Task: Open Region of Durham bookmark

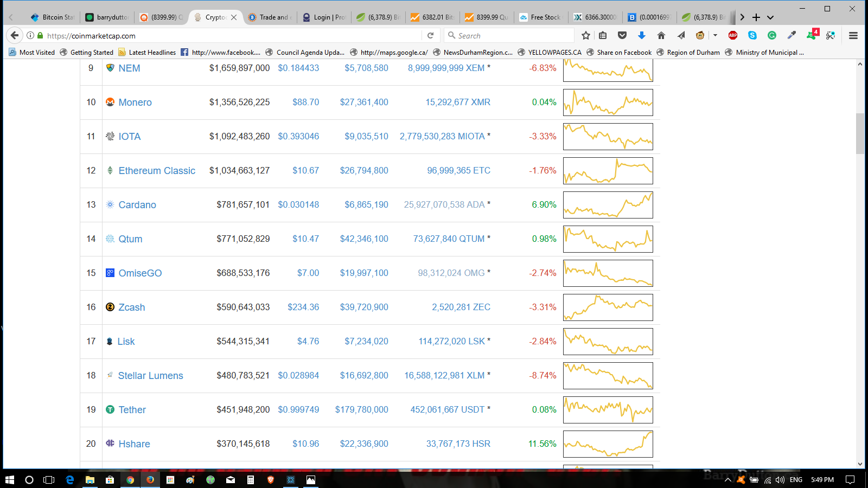Action: 688,53
